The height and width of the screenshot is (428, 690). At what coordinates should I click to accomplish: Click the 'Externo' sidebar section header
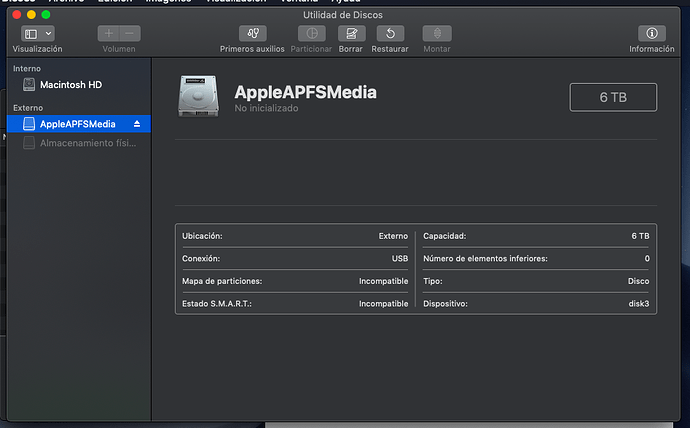pyautogui.click(x=28, y=108)
